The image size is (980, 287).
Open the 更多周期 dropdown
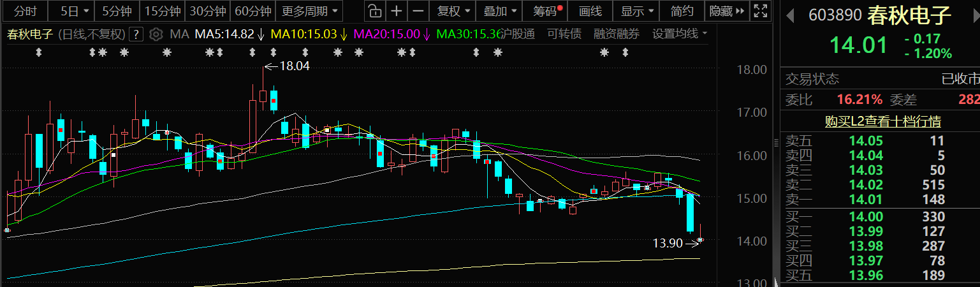click(x=309, y=11)
